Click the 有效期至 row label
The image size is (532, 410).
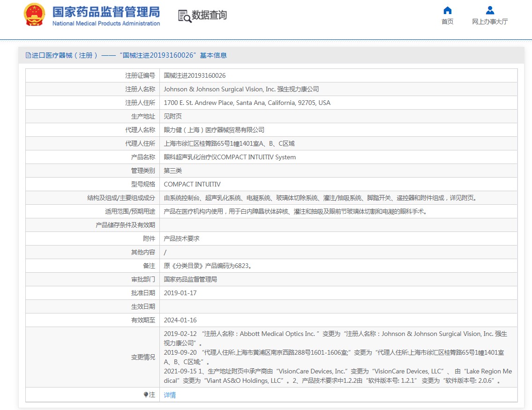pos(143,320)
